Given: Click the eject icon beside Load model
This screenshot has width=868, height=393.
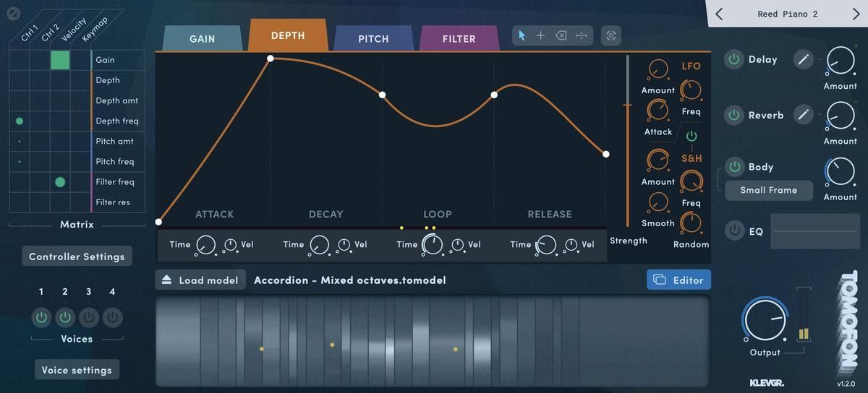Looking at the screenshot, I should pyautogui.click(x=166, y=280).
